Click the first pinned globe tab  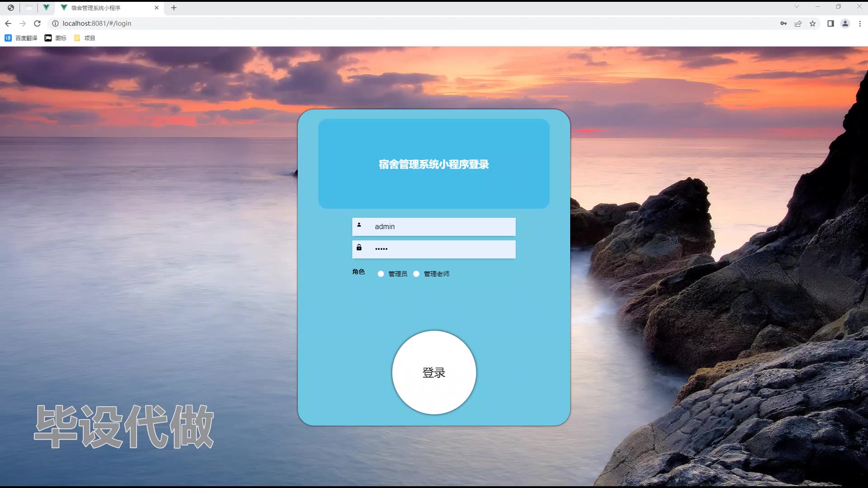tap(11, 8)
